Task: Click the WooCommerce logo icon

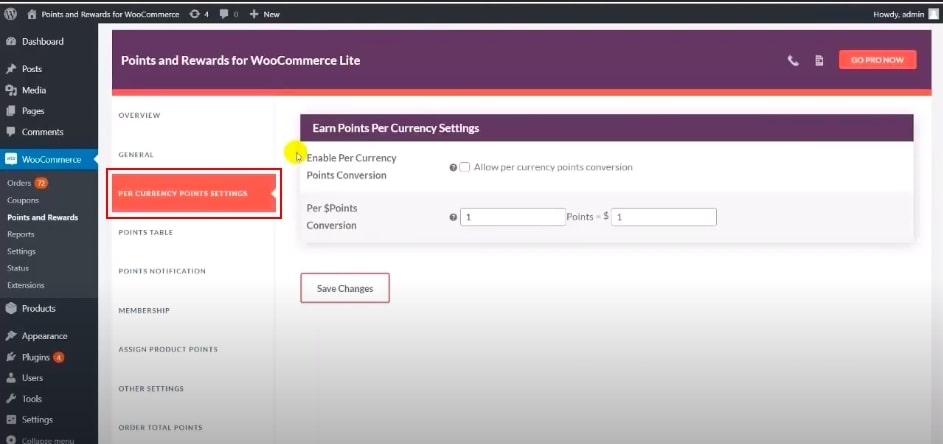Action: point(11,159)
